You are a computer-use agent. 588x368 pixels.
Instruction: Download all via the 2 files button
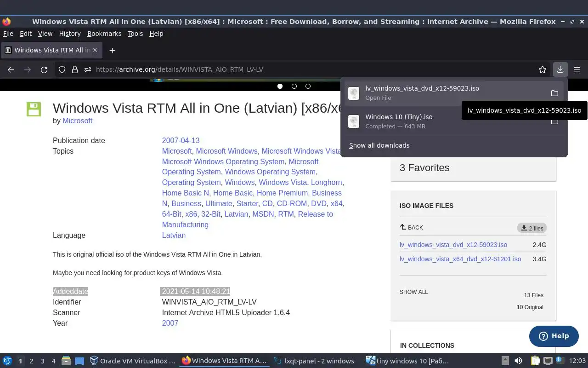click(532, 228)
